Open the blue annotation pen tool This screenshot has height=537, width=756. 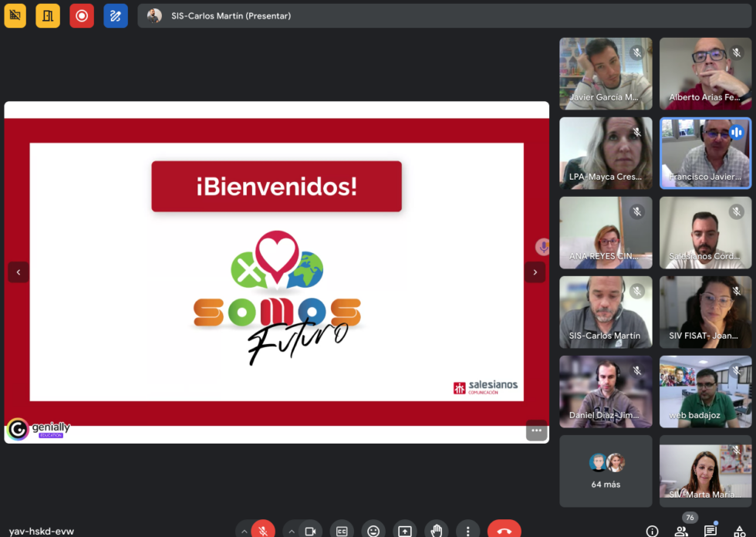tap(116, 15)
